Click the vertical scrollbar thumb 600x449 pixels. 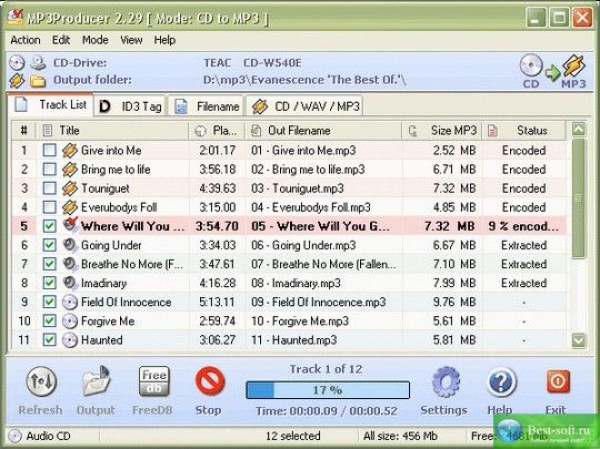[x=578, y=198]
